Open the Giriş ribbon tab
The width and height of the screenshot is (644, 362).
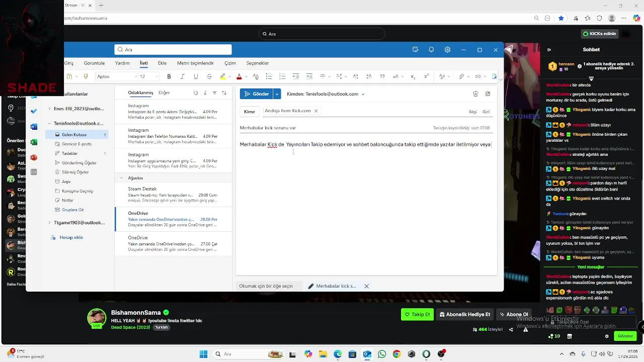click(68, 63)
